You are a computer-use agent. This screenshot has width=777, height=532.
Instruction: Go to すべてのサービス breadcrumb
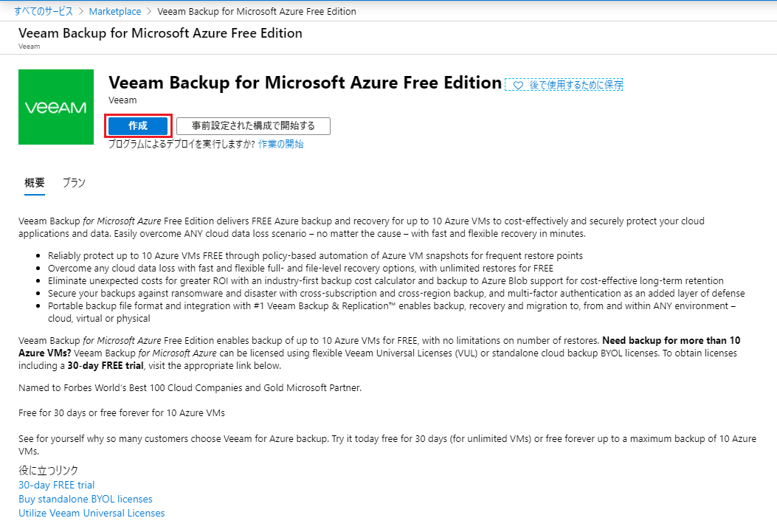point(44,11)
